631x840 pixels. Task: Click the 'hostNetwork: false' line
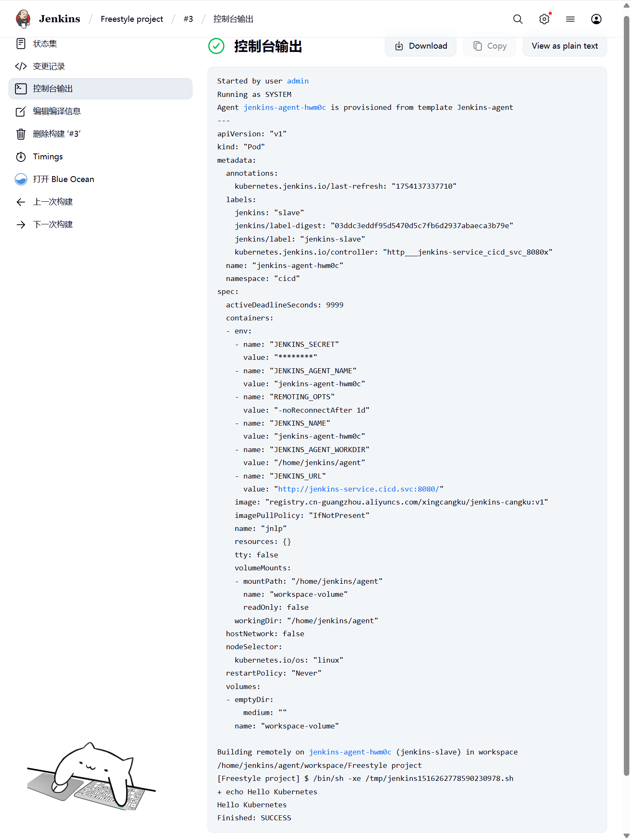tap(265, 634)
